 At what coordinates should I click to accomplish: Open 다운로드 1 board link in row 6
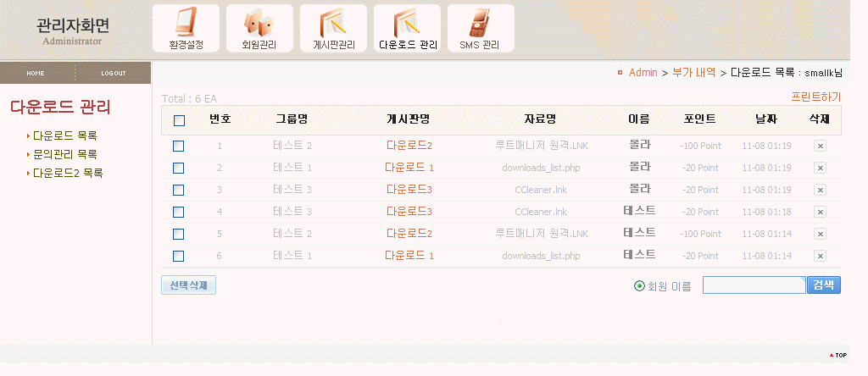409,256
